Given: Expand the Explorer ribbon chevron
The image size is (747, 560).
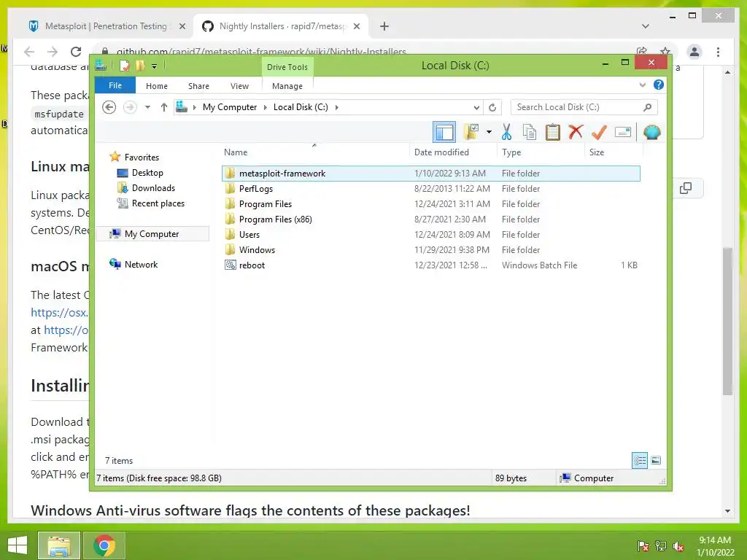Looking at the screenshot, I should click(x=643, y=85).
